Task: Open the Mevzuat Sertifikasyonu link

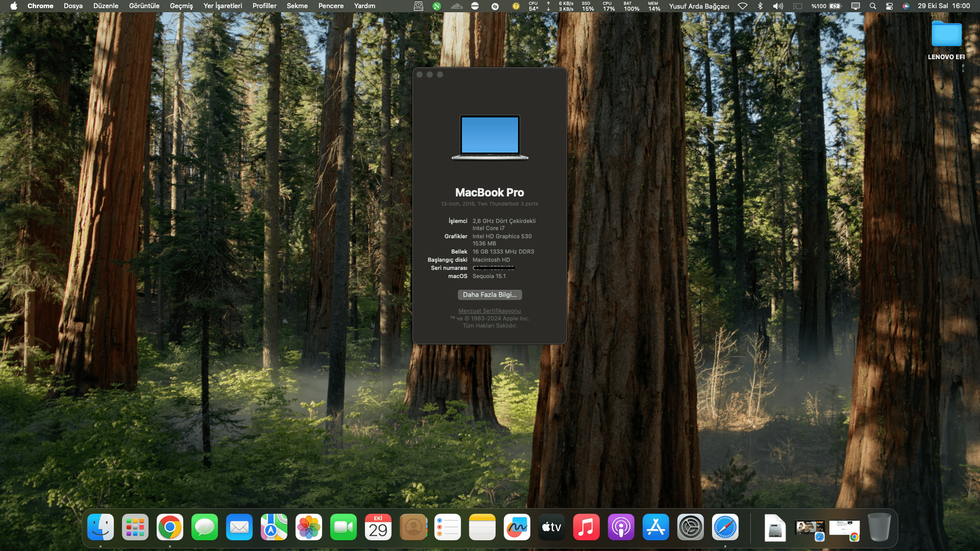Action: [489, 311]
